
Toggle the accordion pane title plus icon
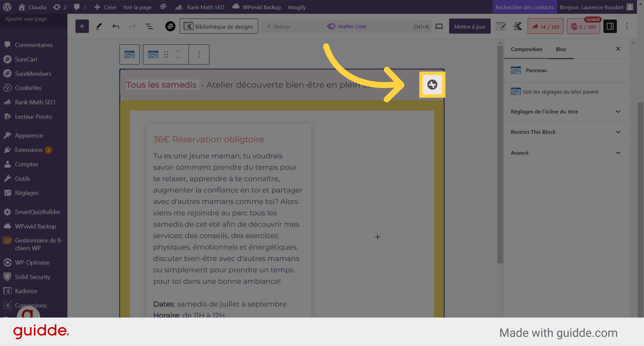point(432,84)
